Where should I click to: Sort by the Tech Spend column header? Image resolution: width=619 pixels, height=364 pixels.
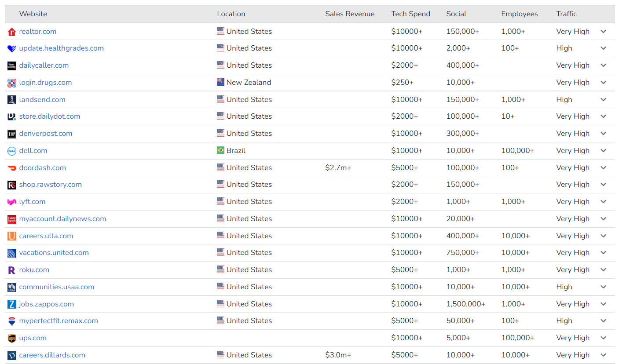tap(411, 14)
